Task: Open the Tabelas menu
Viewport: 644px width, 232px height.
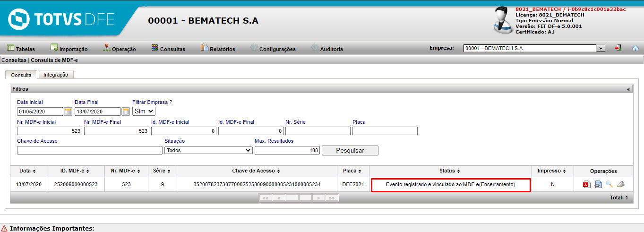Action: pyautogui.click(x=21, y=48)
